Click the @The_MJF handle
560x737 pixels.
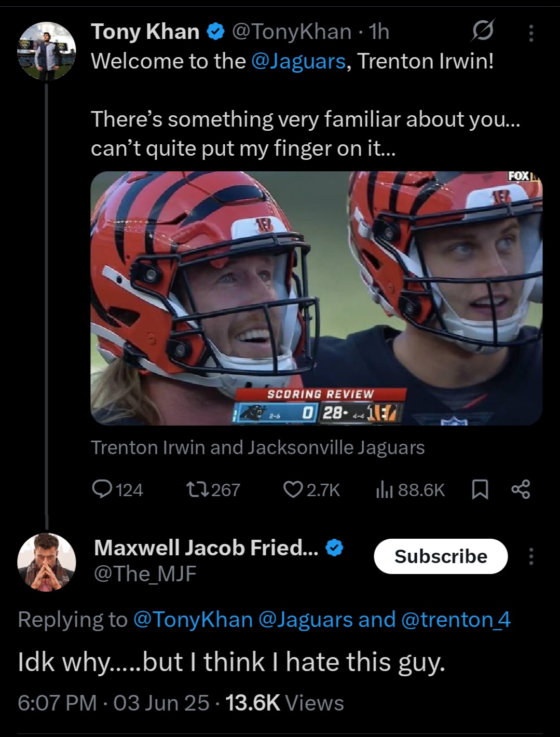coord(145,574)
